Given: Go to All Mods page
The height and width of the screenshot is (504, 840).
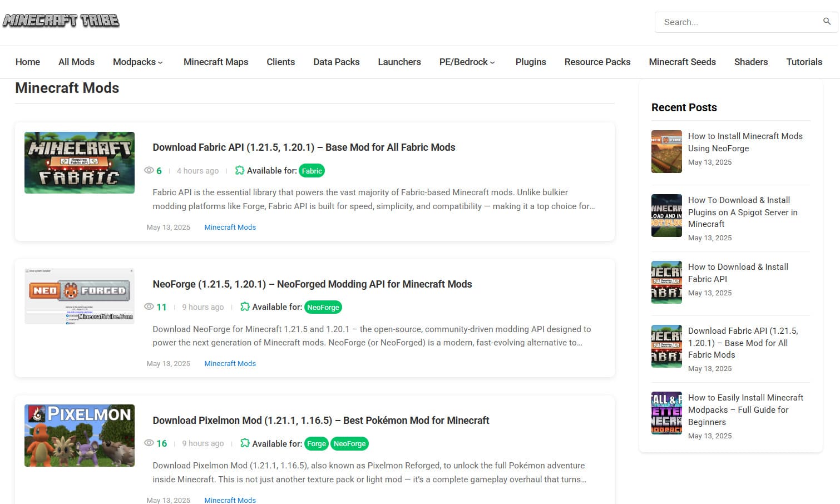Looking at the screenshot, I should coord(76,62).
